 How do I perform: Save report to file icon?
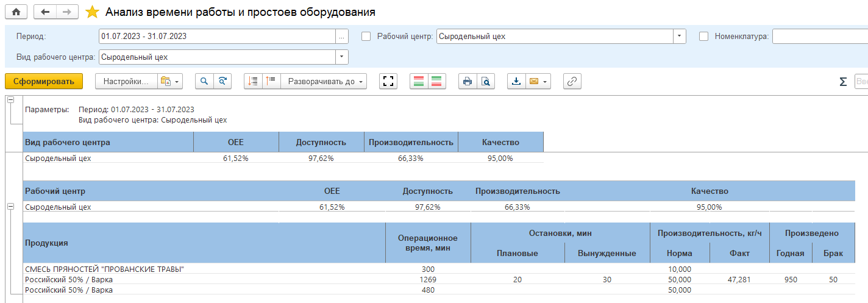tap(516, 81)
